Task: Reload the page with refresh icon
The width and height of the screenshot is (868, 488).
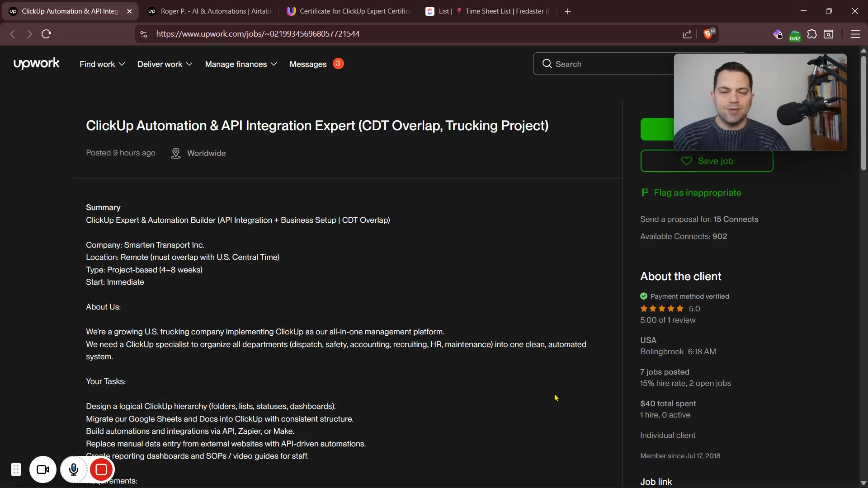Action: pyautogui.click(x=46, y=34)
